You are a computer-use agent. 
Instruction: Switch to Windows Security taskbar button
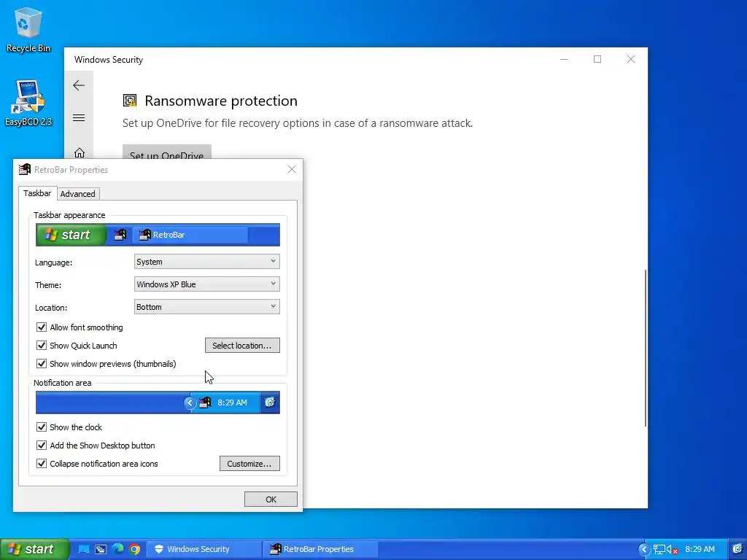[204, 549]
